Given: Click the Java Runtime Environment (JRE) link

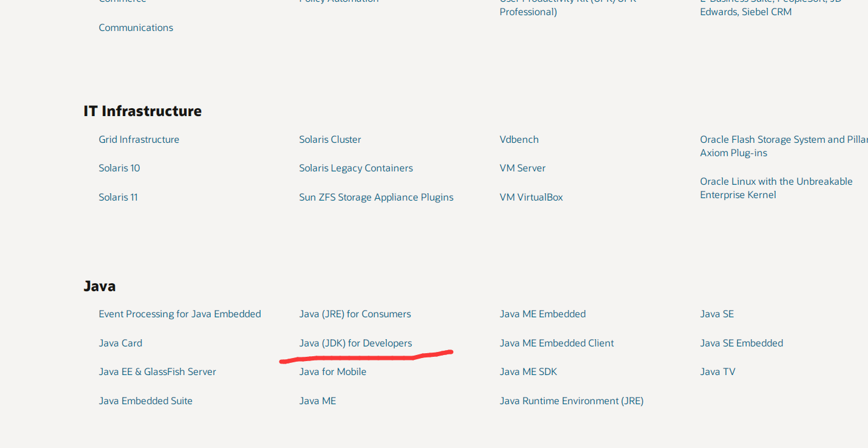Looking at the screenshot, I should tap(571, 401).
